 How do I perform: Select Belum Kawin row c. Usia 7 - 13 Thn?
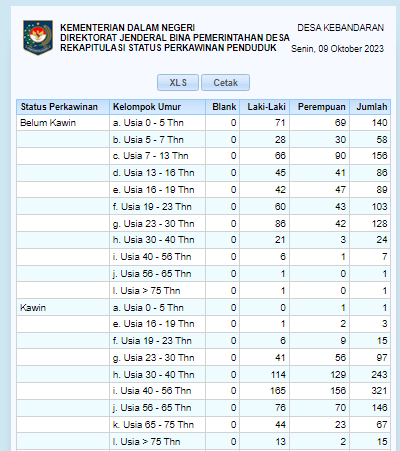(x=203, y=156)
